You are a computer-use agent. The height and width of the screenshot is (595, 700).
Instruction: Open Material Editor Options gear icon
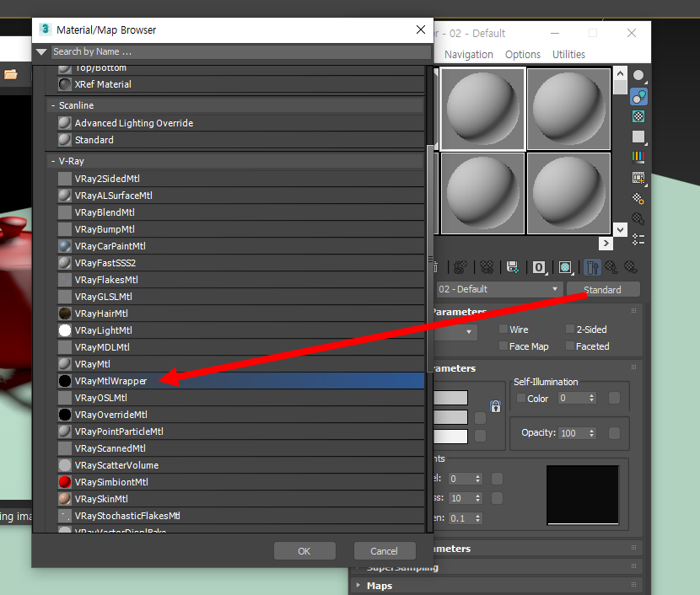tap(638, 199)
